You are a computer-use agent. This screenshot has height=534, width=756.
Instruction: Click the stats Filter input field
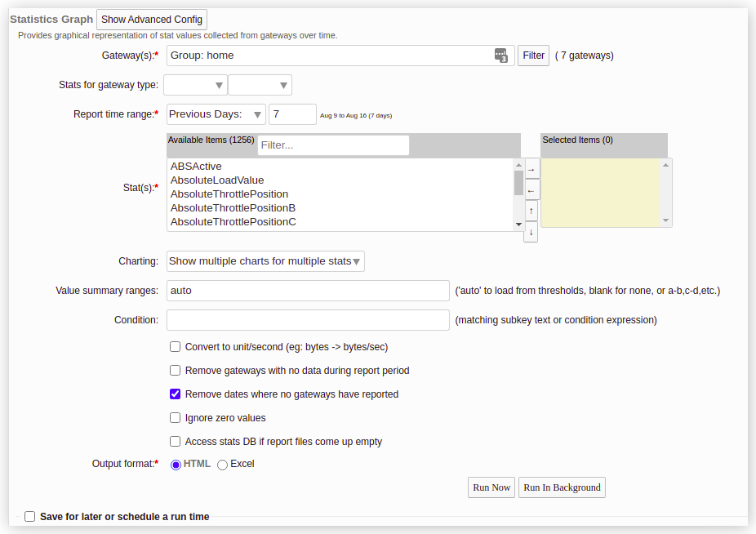click(333, 145)
